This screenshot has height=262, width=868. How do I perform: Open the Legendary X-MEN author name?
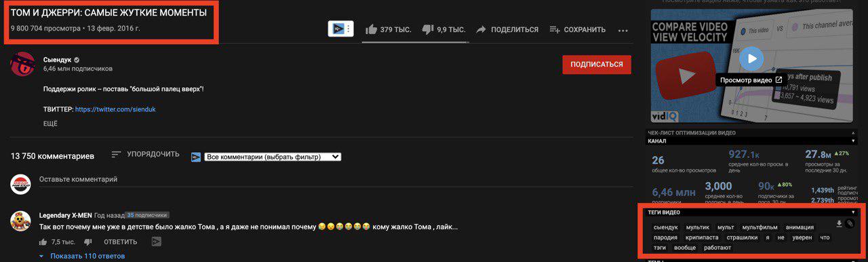point(66,215)
